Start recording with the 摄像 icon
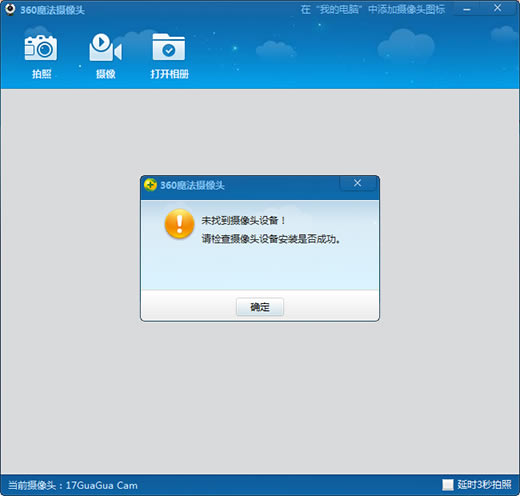Screen dimensions: 520x496 pos(105,47)
